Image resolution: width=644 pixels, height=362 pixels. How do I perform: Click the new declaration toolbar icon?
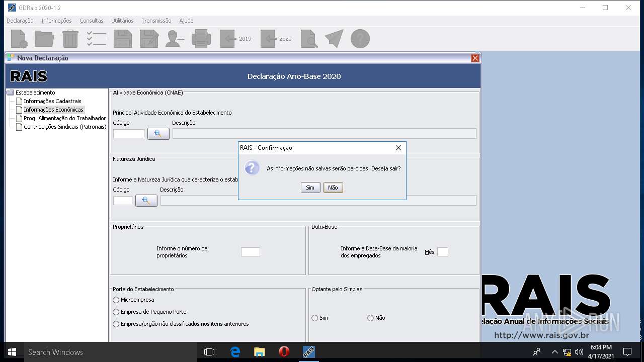[x=19, y=39]
